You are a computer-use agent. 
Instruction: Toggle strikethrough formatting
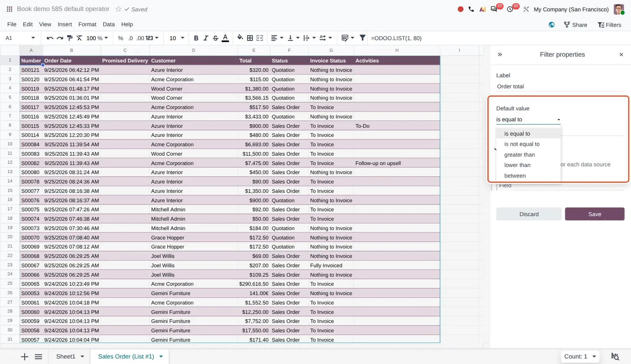click(x=215, y=38)
